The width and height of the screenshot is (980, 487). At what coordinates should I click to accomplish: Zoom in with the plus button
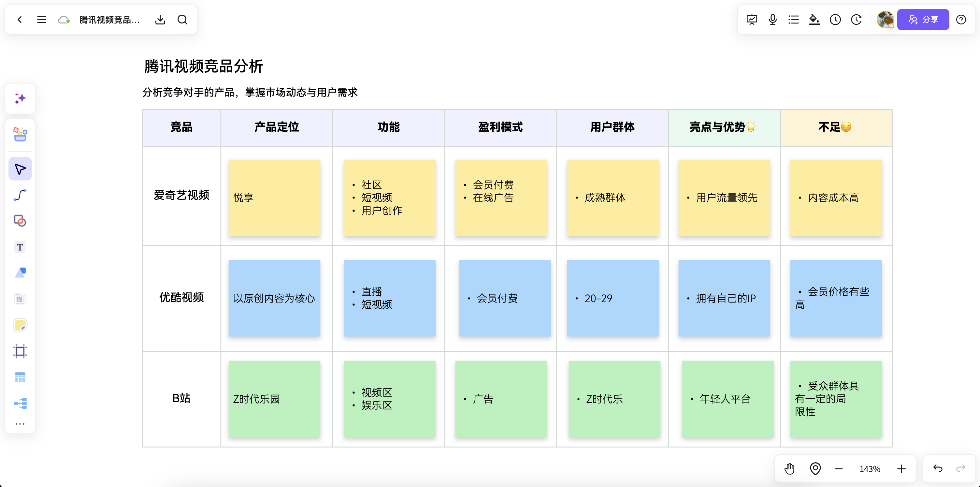point(901,469)
